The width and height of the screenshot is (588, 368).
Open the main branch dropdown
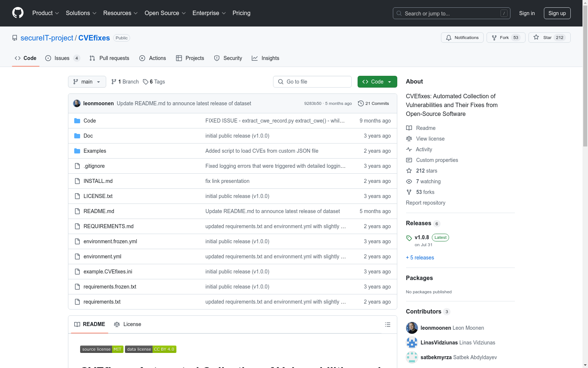tap(87, 82)
